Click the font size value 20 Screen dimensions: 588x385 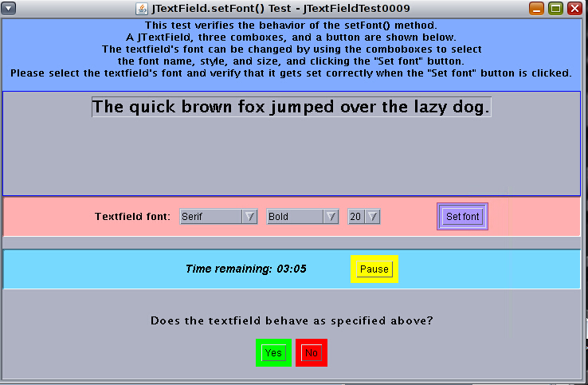pyautogui.click(x=356, y=217)
